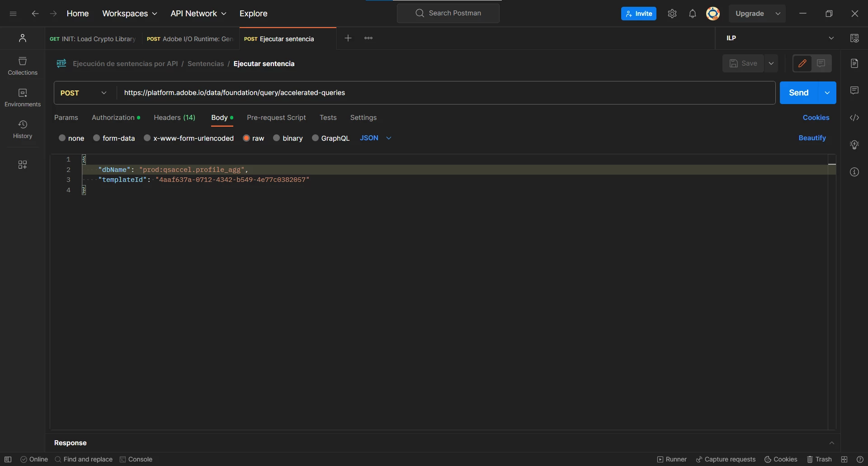Viewport: 868px width, 466px height.
Task: Toggle the sidebar icon in status bar
Action: click(x=8, y=459)
